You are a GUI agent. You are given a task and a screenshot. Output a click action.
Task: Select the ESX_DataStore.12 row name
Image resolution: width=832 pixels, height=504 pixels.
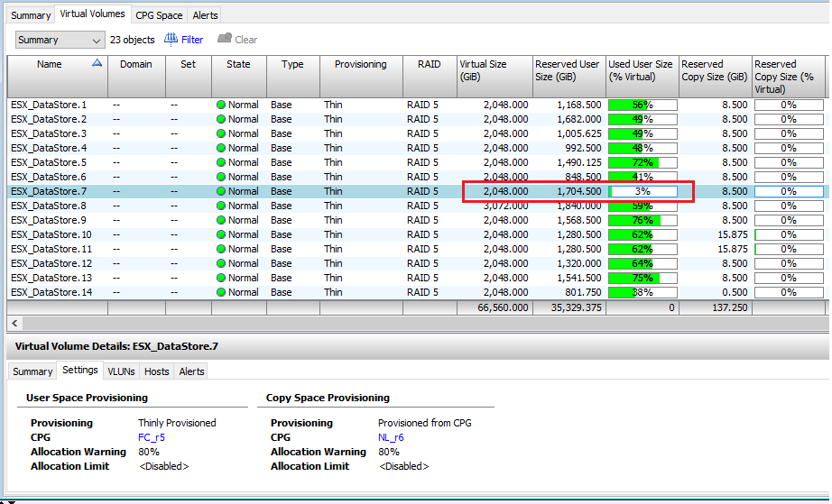point(51,263)
